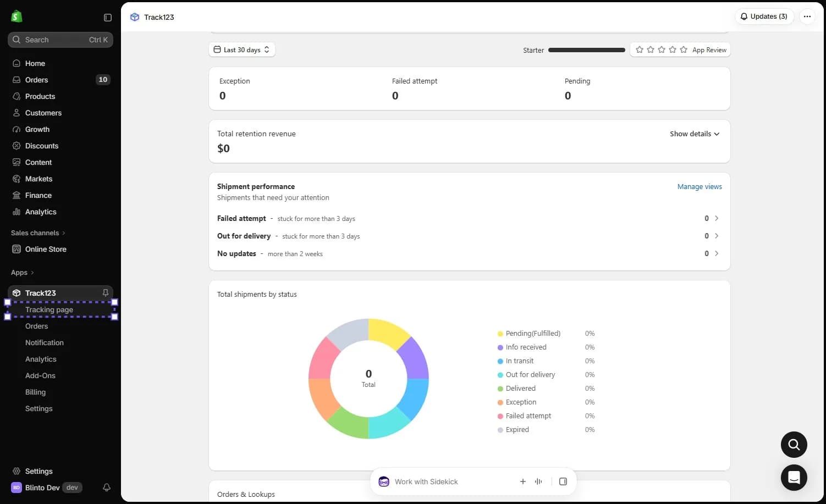
Task: Click the Analytics bar chart icon in main nav
Action: tap(16, 212)
